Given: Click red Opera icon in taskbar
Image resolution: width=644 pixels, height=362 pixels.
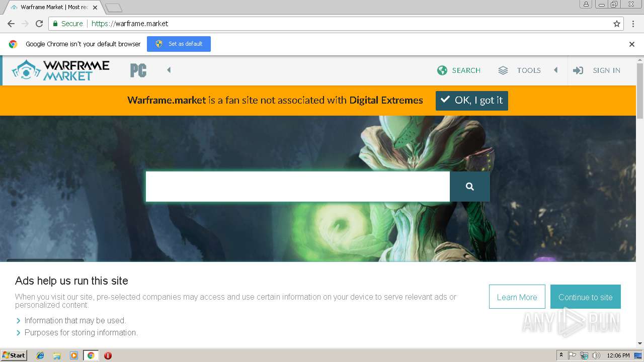Looking at the screenshot, I should [x=108, y=355].
